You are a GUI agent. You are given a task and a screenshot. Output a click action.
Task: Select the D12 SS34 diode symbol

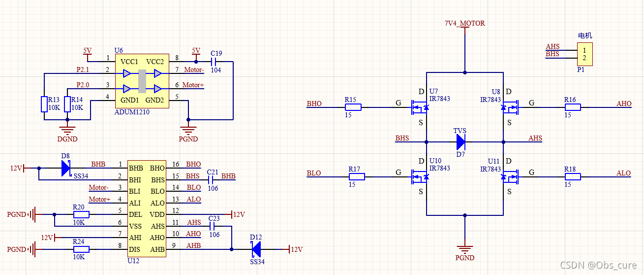(x=256, y=249)
